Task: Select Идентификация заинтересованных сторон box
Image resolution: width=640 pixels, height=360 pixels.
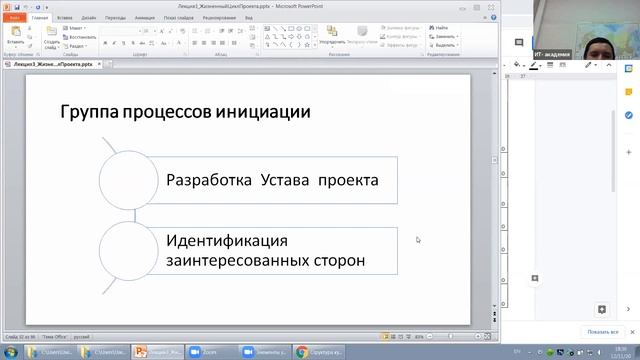Action: [272, 251]
